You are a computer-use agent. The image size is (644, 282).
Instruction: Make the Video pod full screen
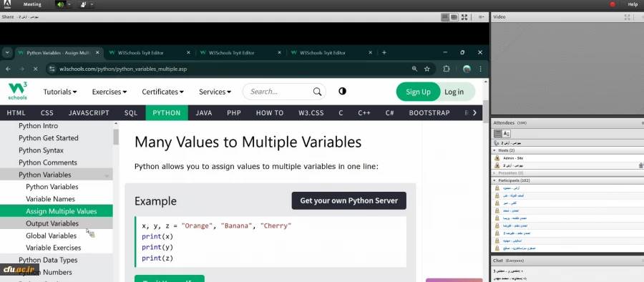(x=627, y=17)
